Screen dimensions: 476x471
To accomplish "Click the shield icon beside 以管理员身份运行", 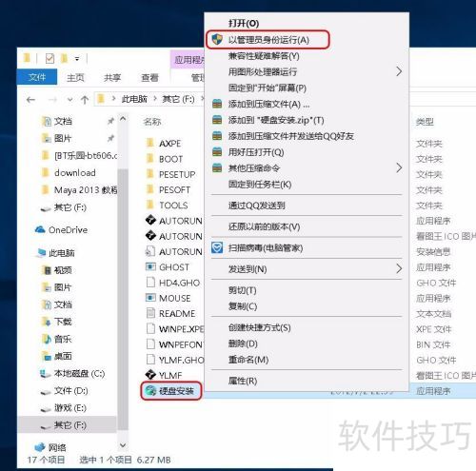I will pyautogui.click(x=217, y=39).
